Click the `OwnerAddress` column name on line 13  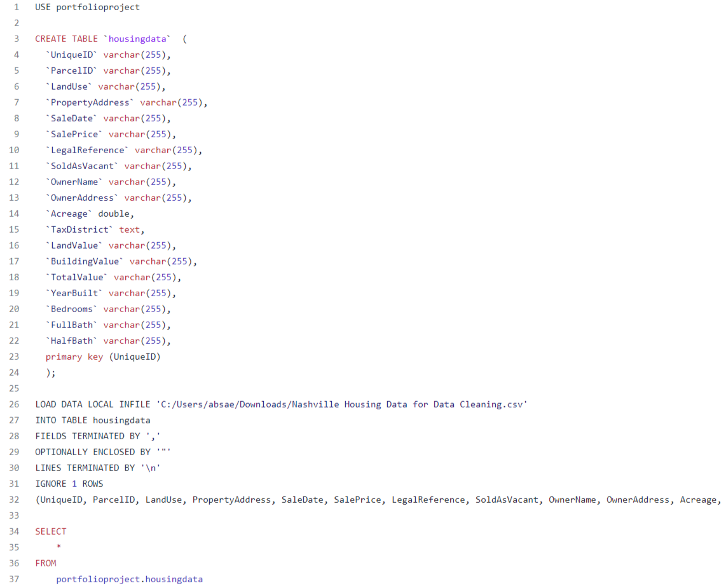click(x=82, y=198)
